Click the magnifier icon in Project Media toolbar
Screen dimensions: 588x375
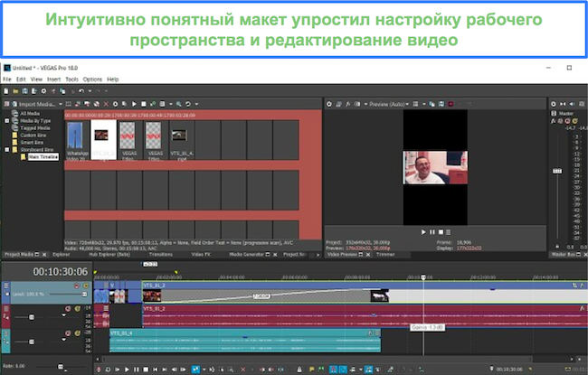[179, 104]
